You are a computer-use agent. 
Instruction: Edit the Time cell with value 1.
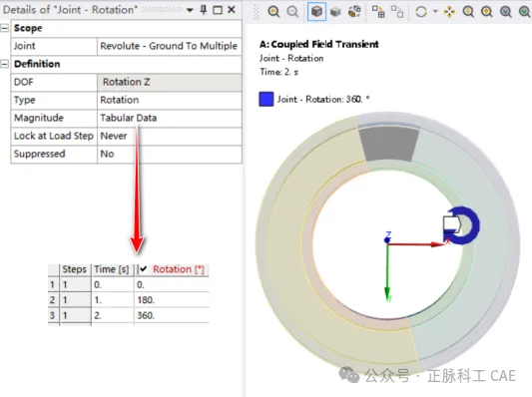113,300
